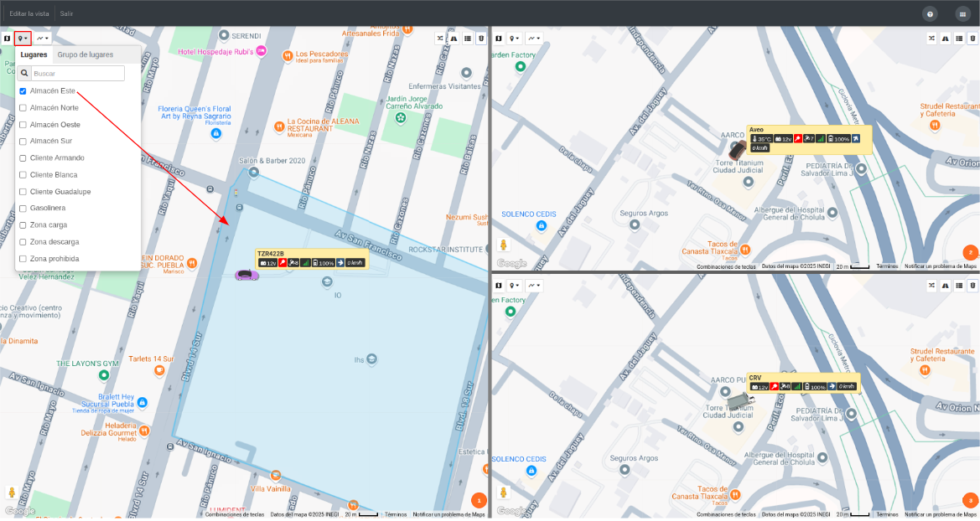The height and width of the screenshot is (521, 980).
Task: Click Editar la vista in the top bar
Action: pos(29,13)
